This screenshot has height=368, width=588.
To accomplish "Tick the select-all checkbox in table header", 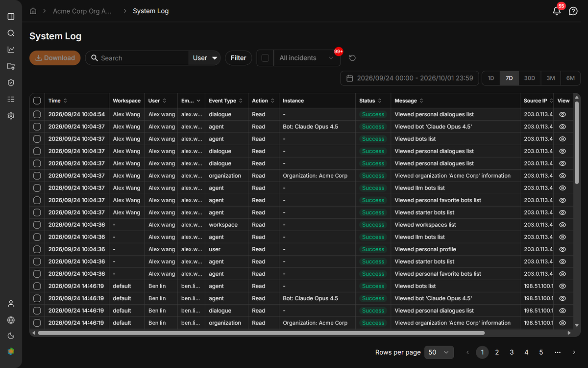I will [x=37, y=101].
